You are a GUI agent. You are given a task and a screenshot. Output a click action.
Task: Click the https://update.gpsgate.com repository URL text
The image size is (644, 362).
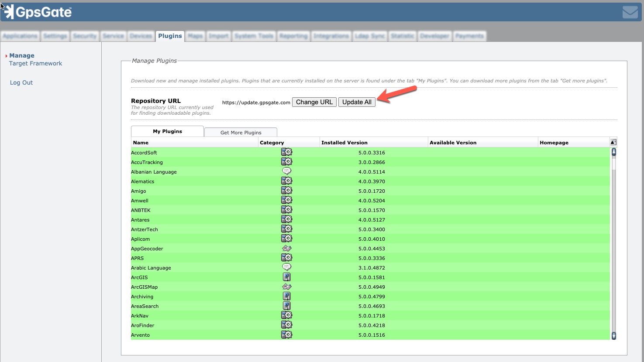[x=256, y=102]
